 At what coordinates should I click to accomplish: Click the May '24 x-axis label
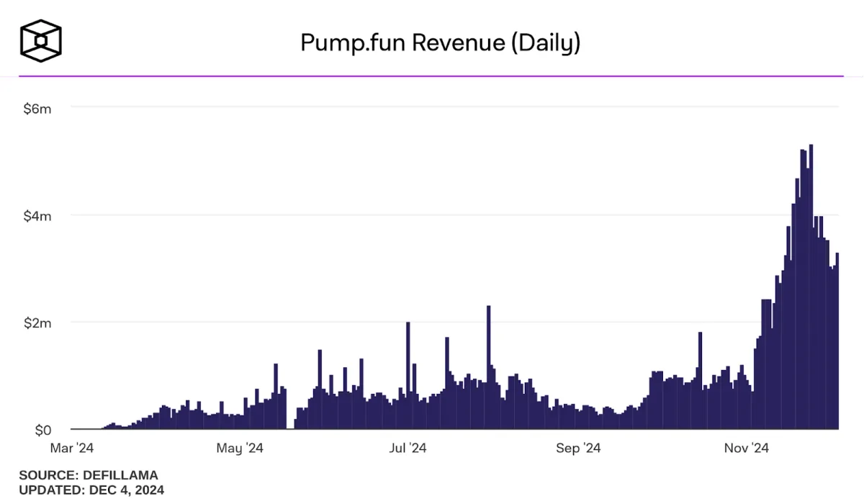[x=240, y=449]
